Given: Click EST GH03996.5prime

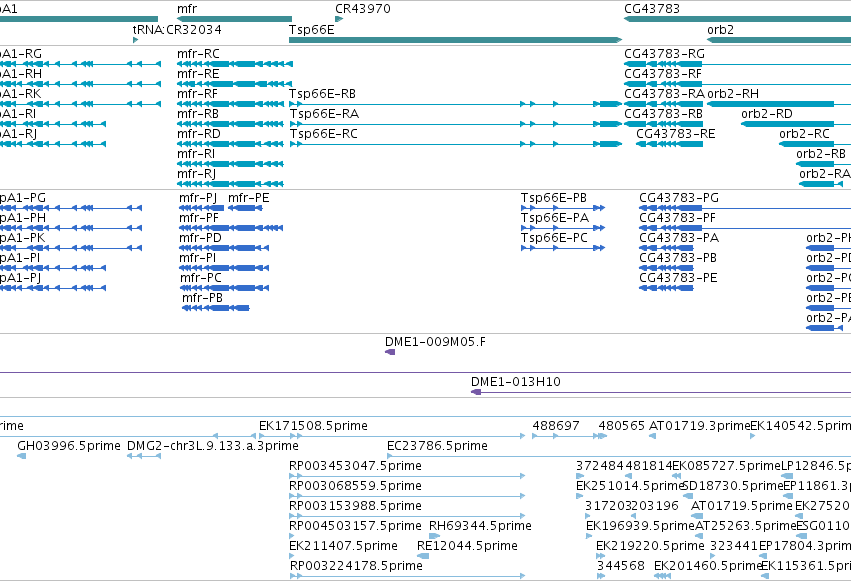Looking at the screenshot, I should point(22,456).
